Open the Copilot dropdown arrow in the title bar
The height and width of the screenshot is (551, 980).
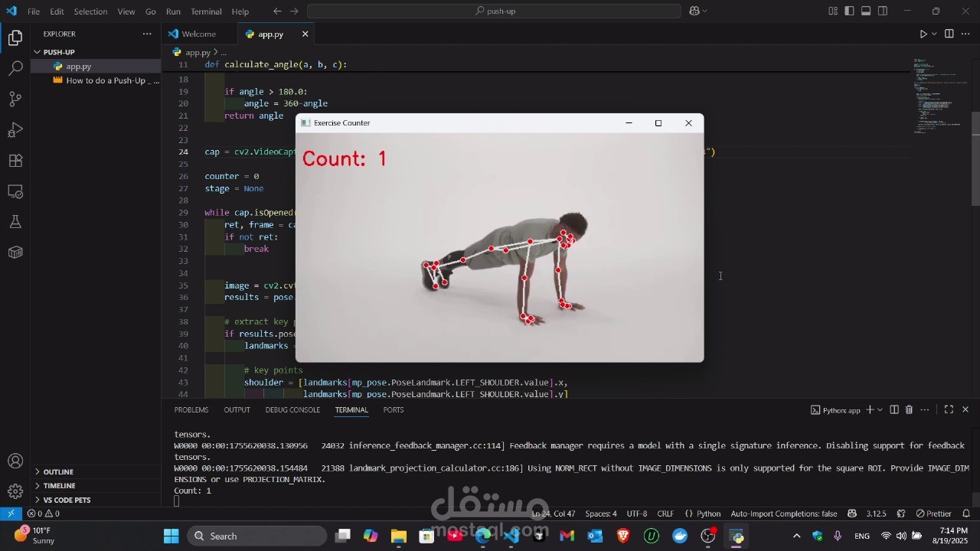[704, 11]
